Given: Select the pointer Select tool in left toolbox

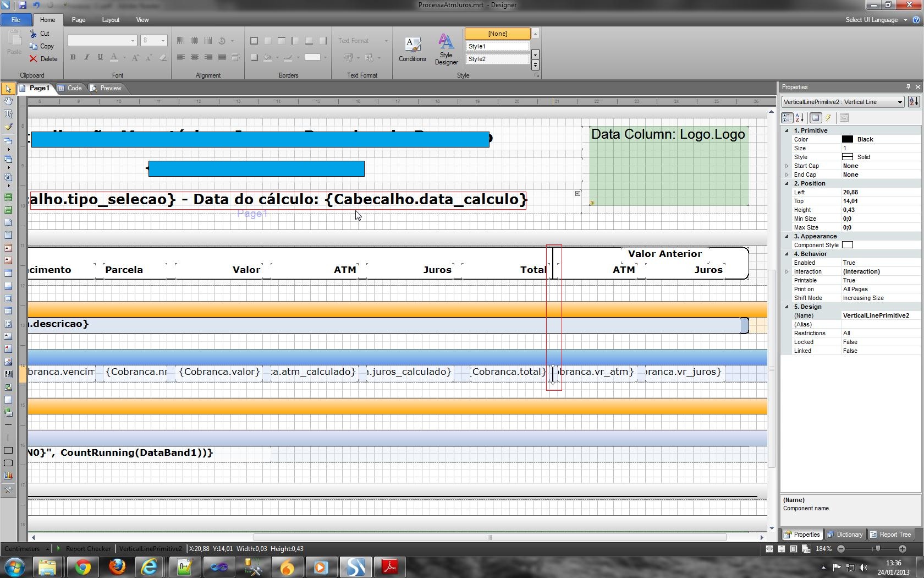Looking at the screenshot, I should tap(8, 89).
